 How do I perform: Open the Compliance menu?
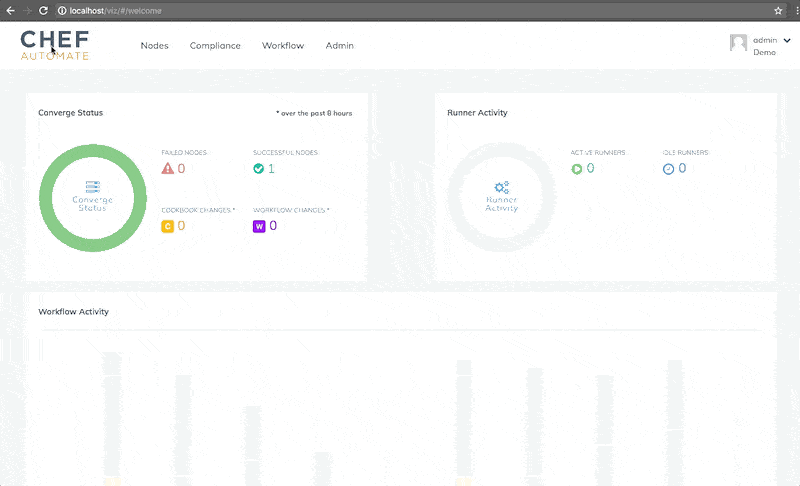[215, 45]
